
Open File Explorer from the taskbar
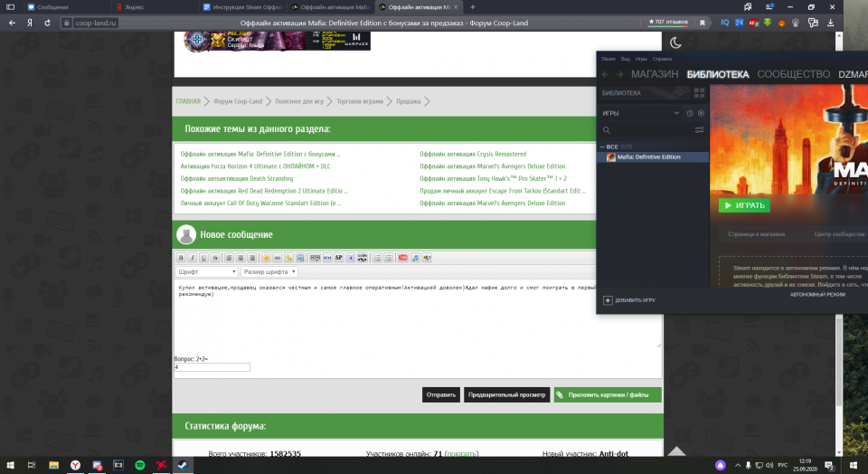coord(53,465)
